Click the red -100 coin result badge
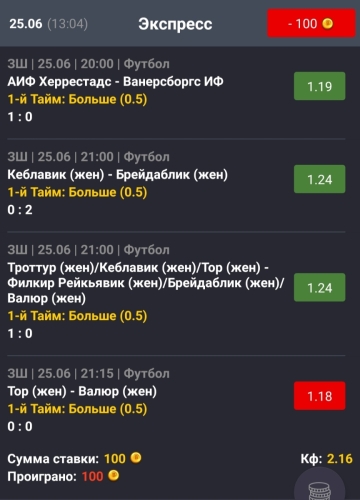The width and height of the screenshot is (360, 500). (311, 23)
